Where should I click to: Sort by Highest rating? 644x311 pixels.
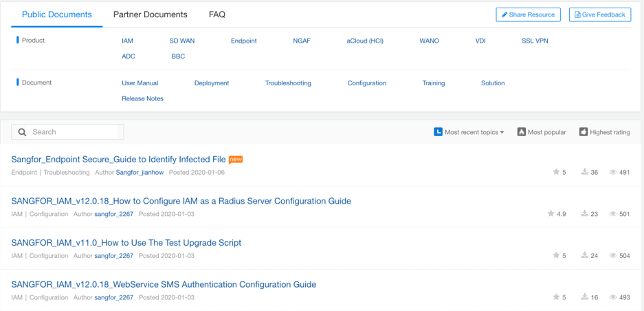605,133
